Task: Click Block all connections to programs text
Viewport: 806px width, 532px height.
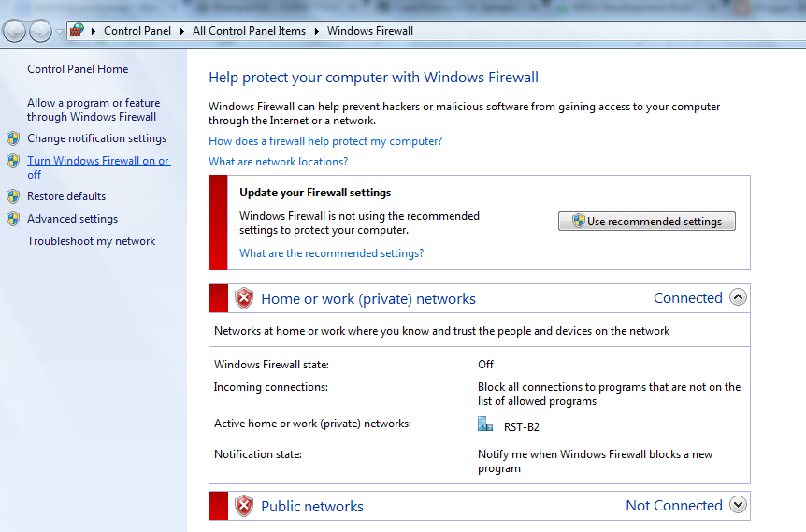Action: click(x=609, y=394)
